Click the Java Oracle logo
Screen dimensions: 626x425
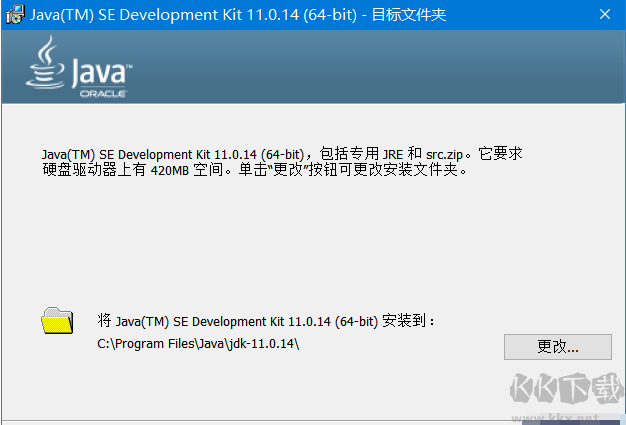[x=79, y=67]
